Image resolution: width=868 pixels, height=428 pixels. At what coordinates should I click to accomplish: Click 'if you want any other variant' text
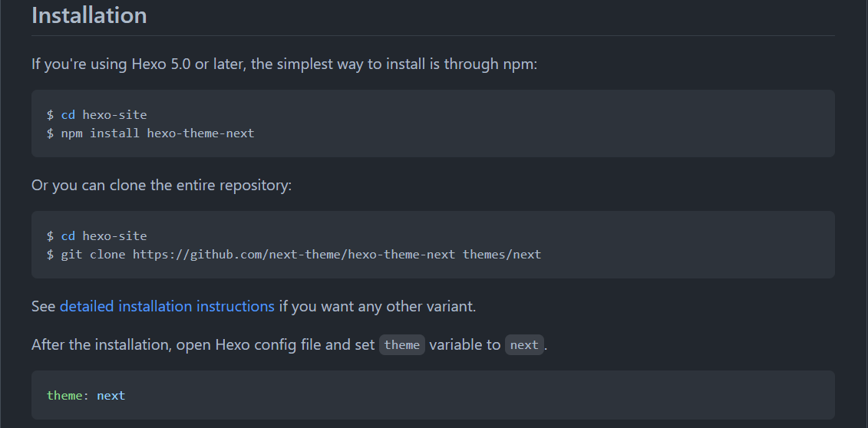tap(378, 306)
